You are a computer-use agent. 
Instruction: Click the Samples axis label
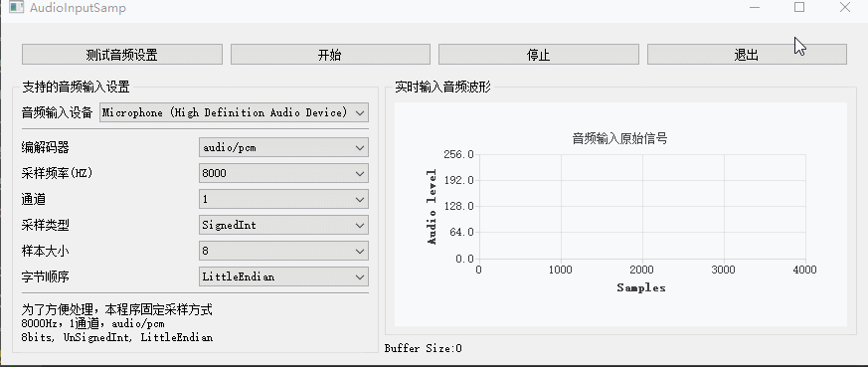coord(641,287)
